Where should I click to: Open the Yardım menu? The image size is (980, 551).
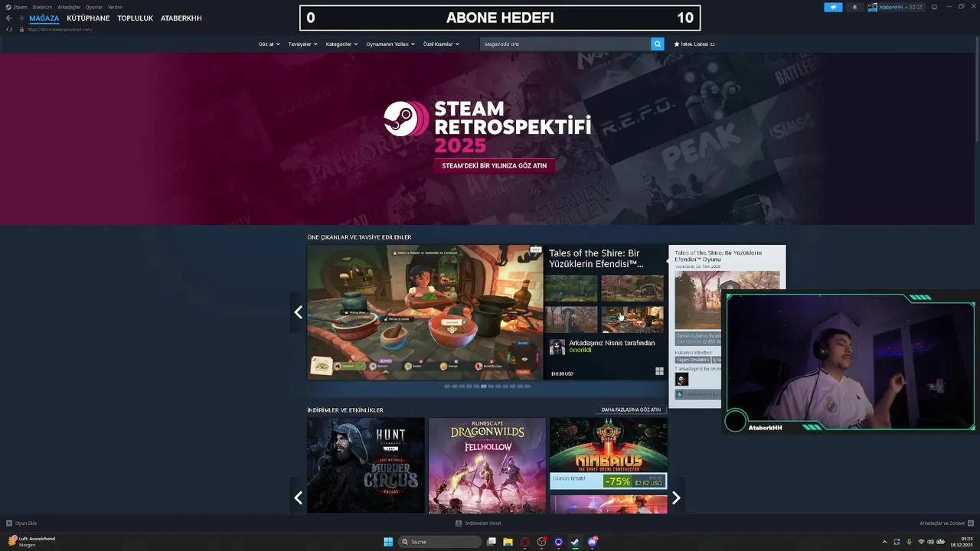(115, 7)
